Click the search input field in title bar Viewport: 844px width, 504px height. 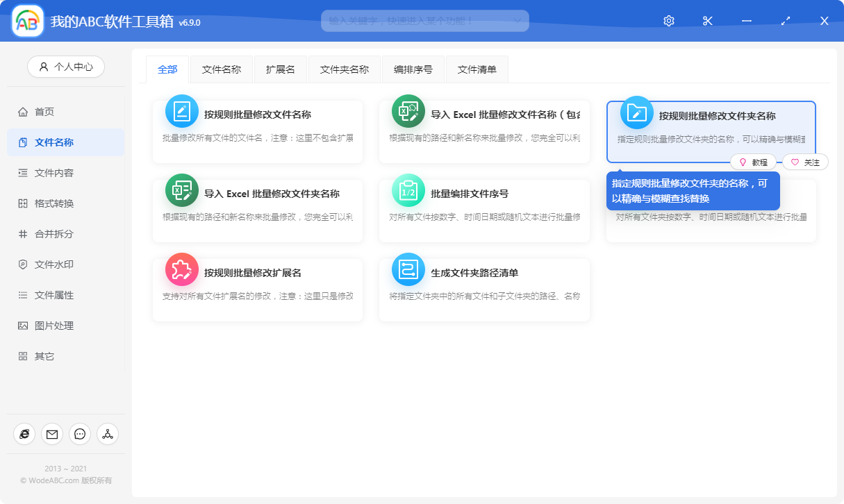coord(417,20)
